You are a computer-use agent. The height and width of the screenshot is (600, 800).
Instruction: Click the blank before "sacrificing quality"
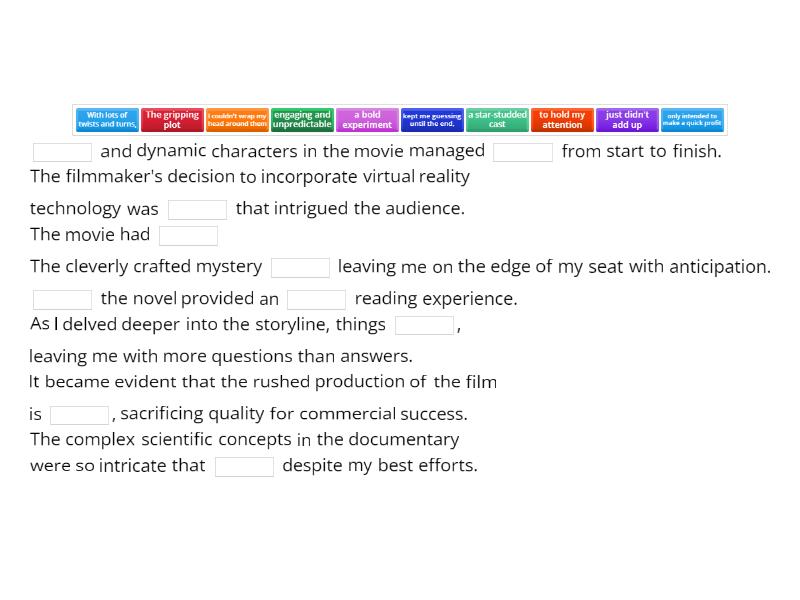pos(78,414)
